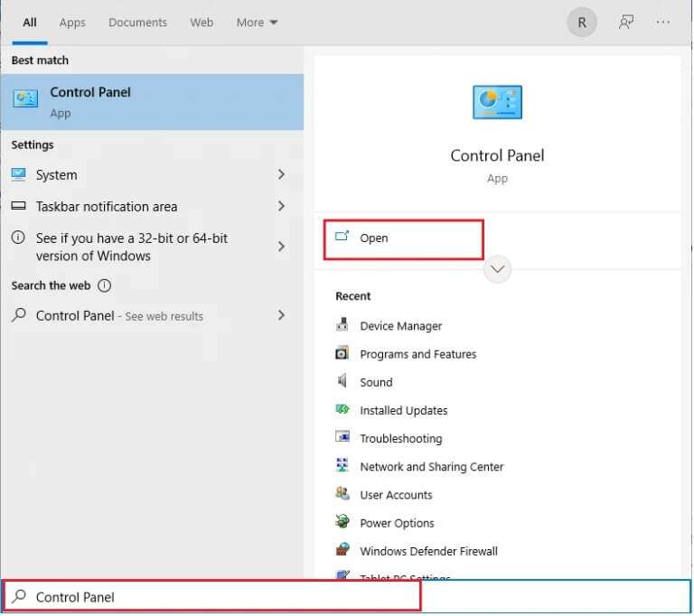
Task: Click the User Accounts icon
Action: click(342, 493)
